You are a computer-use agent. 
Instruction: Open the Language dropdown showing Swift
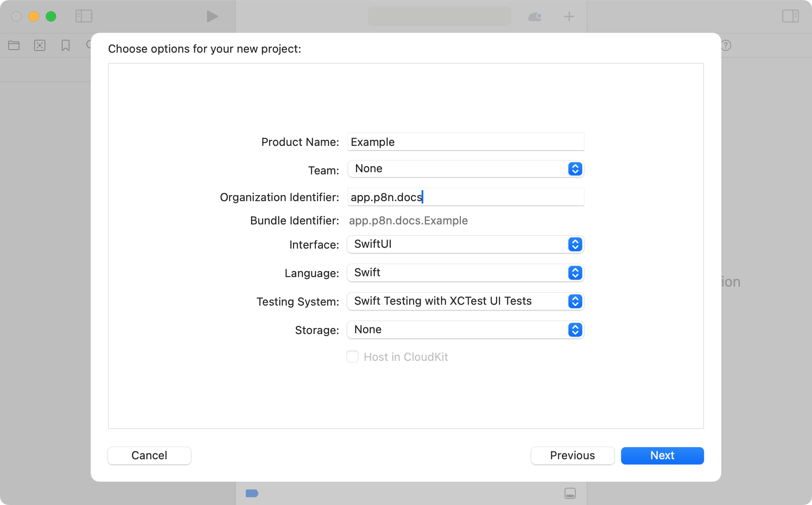click(465, 273)
